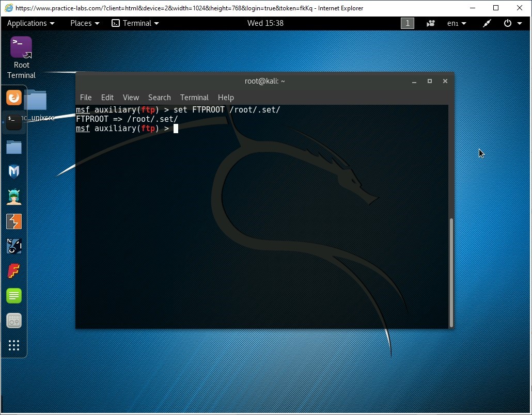Open the desktop folder icon
The height and width of the screenshot is (415, 532).
[36, 100]
